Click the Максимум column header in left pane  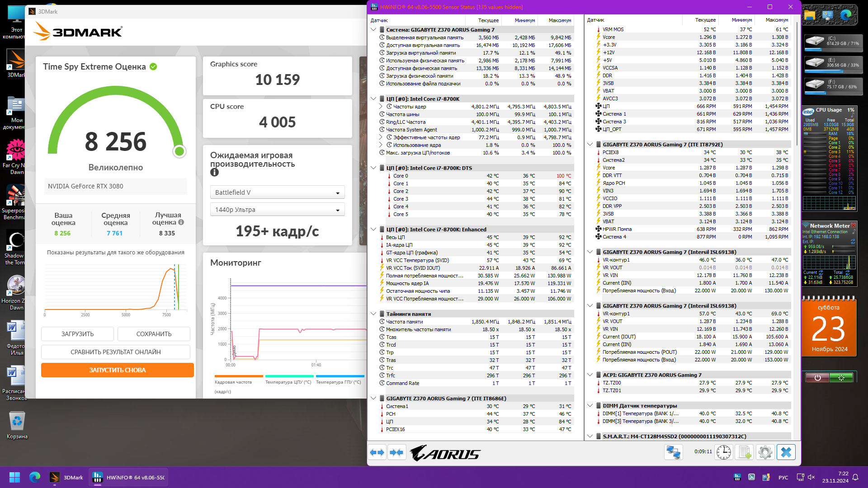point(559,20)
